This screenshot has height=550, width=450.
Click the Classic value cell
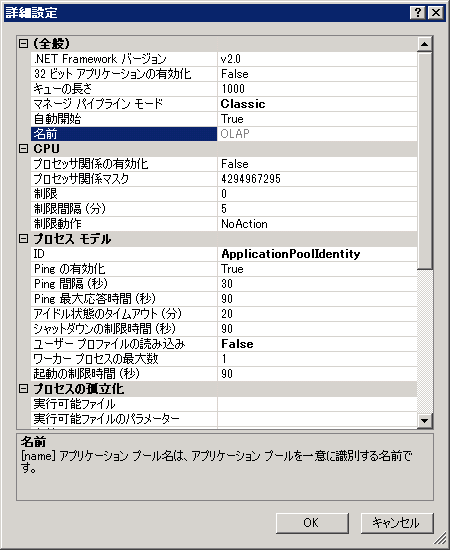(x=317, y=104)
